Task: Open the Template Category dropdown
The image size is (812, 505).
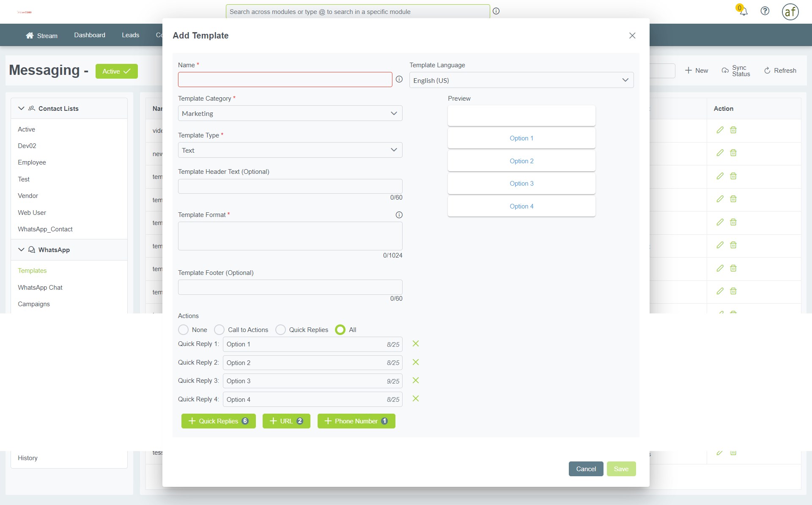Action: [x=290, y=113]
